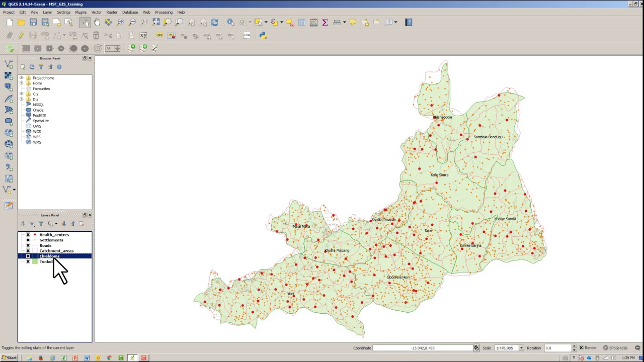Click the Health_centres red symbol swatch
The image size is (644, 362).
click(35, 235)
